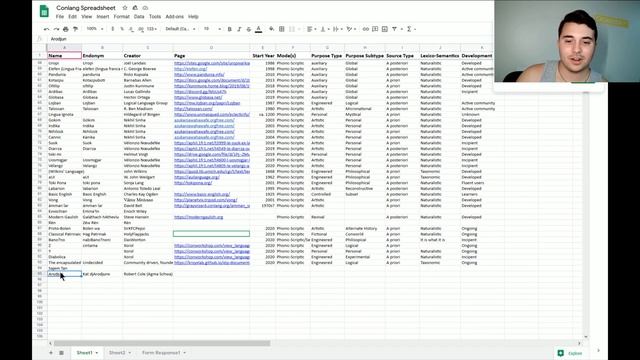
Task: Star the Conlang Spreadsheet document
Action: tap(125, 8)
